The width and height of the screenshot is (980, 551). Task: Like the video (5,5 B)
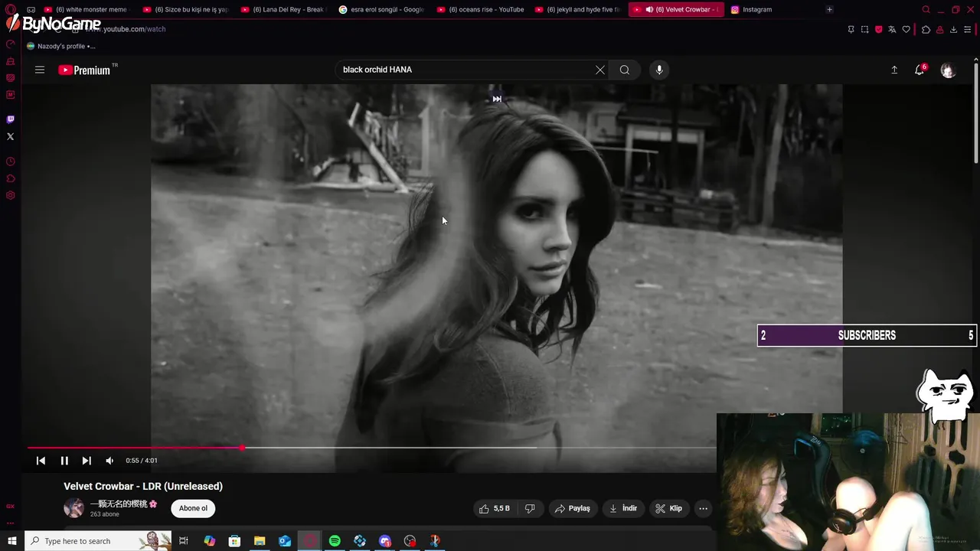click(x=495, y=508)
